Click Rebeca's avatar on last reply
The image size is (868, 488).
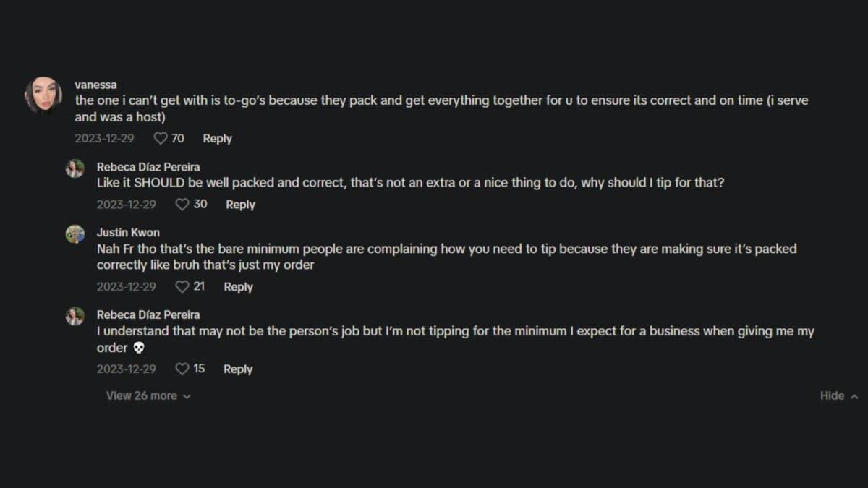[x=75, y=316]
